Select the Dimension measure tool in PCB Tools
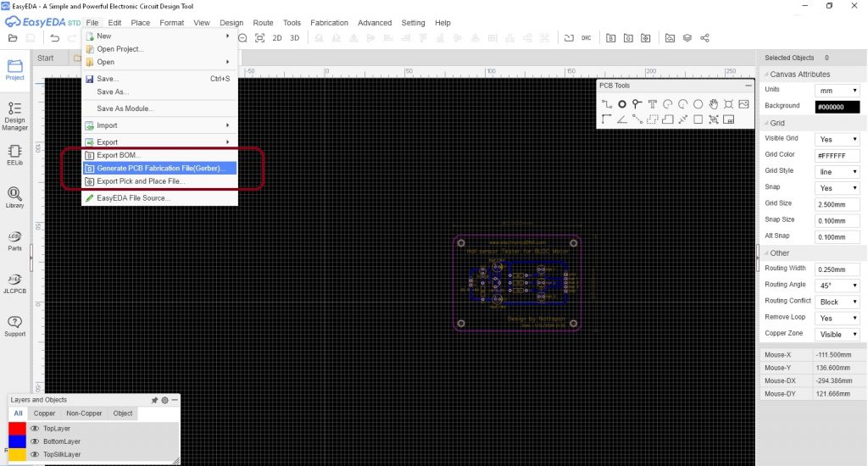868x466 pixels. [683, 119]
